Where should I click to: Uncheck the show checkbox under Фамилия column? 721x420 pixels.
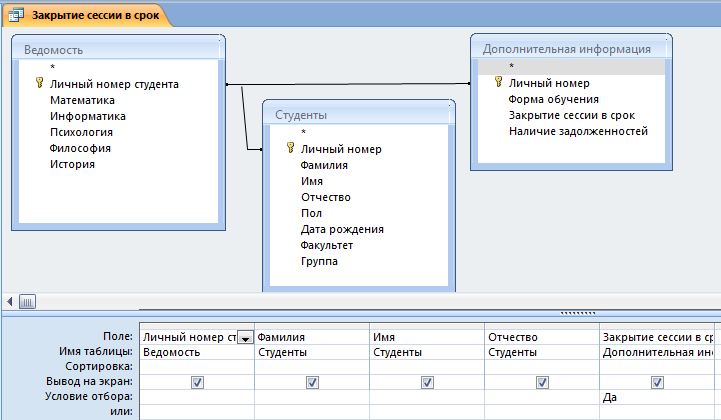[x=312, y=382]
